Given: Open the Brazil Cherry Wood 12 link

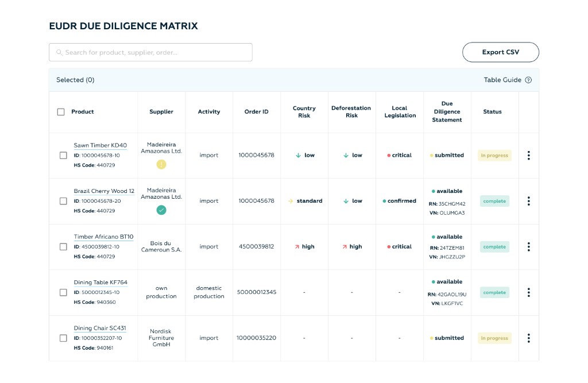Looking at the screenshot, I should click(x=104, y=191).
